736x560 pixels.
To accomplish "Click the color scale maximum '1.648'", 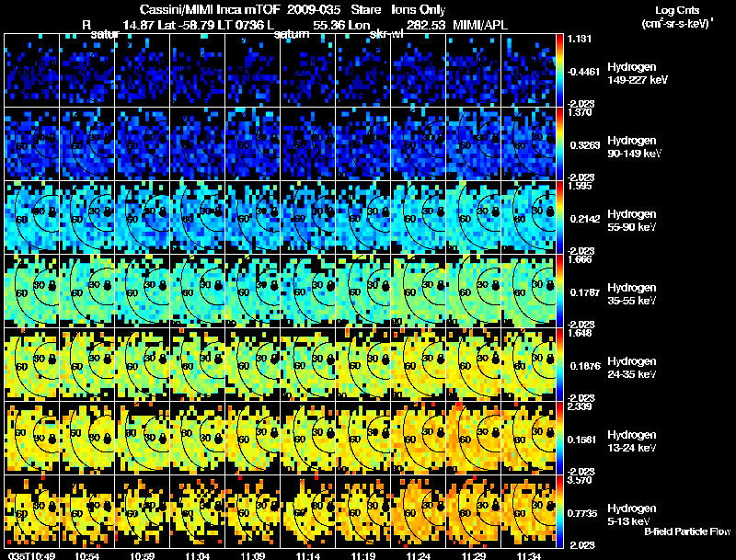I will (x=580, y=333).
